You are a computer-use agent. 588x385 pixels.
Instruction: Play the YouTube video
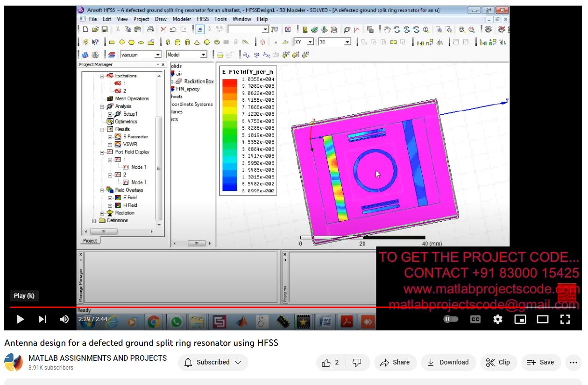[x=20, y=319]
